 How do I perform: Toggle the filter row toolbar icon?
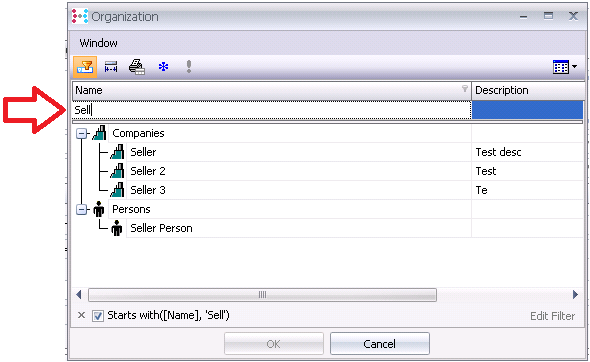(85, 67)
